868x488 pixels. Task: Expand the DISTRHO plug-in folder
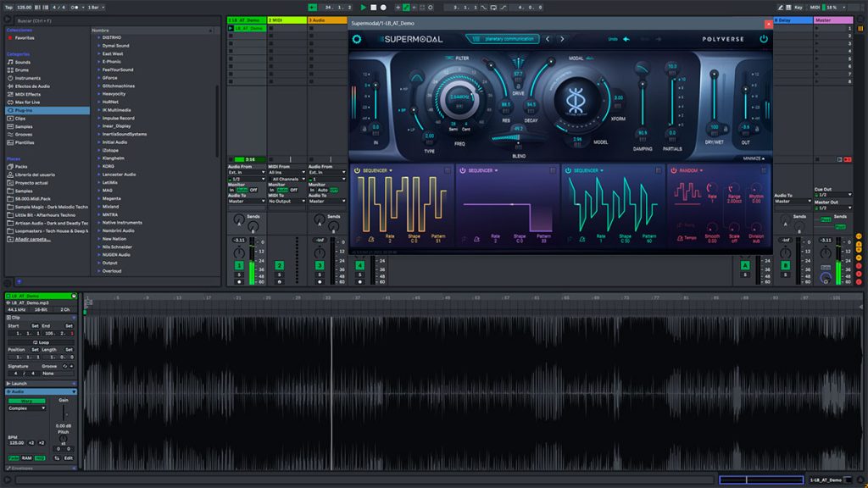[99, 37]
